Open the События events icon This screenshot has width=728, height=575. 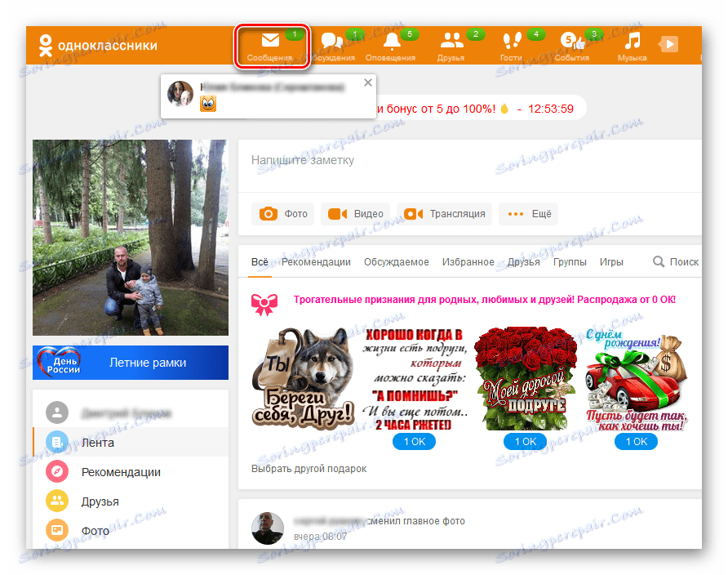(572, 46)
